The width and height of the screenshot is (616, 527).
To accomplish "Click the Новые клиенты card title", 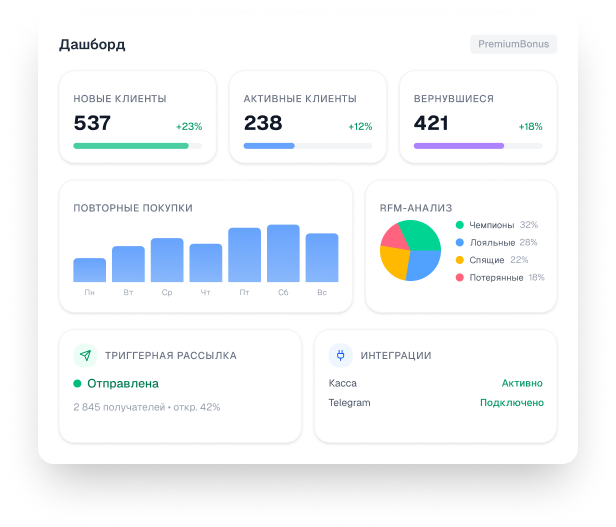I will click(120, 99).
